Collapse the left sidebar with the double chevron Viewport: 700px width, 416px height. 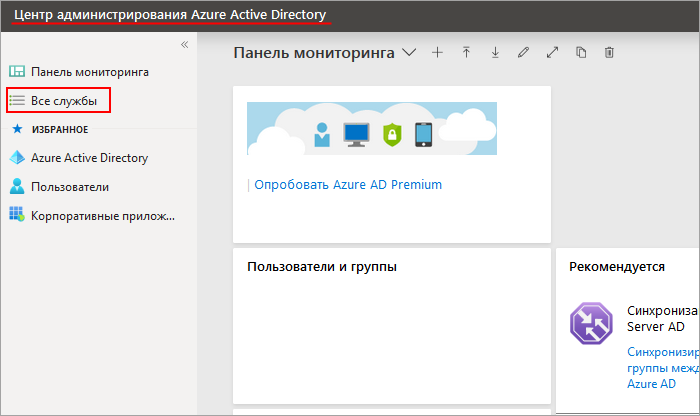(x=184, y=45)
